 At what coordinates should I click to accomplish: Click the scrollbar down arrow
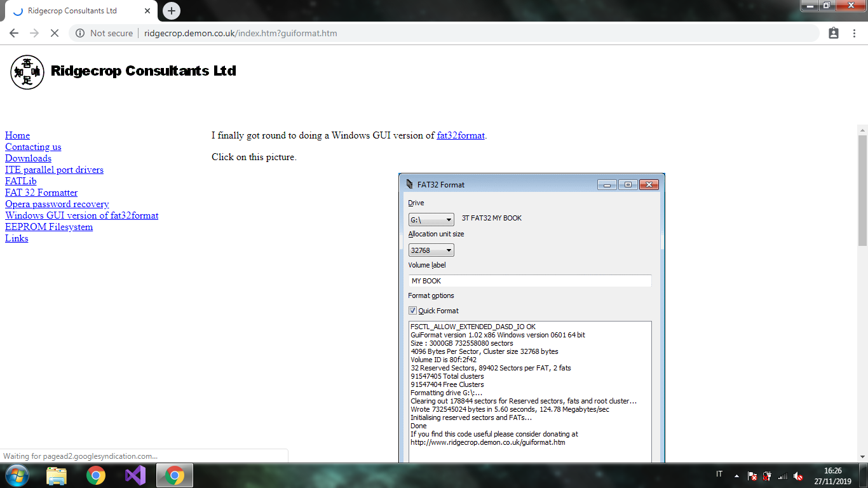coord(862,457)
